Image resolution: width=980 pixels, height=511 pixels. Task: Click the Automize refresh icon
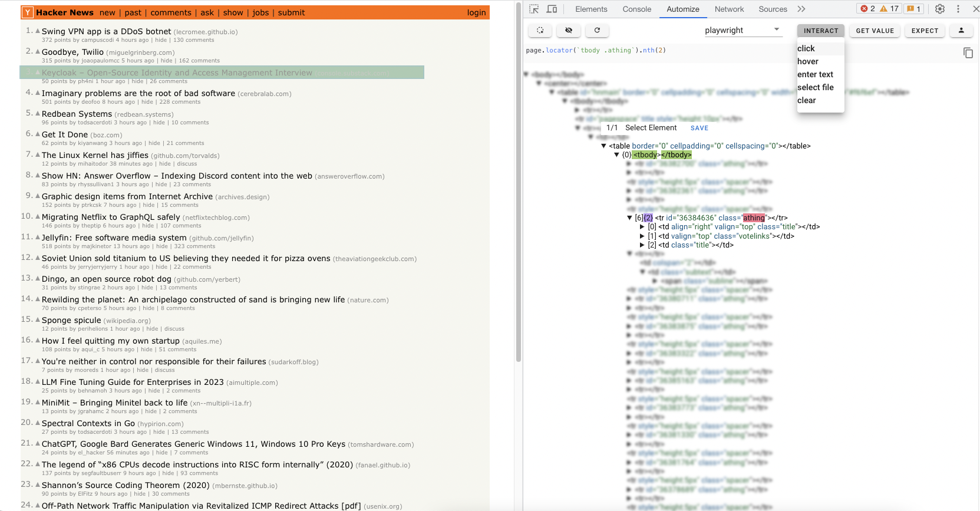pos(597,30)
